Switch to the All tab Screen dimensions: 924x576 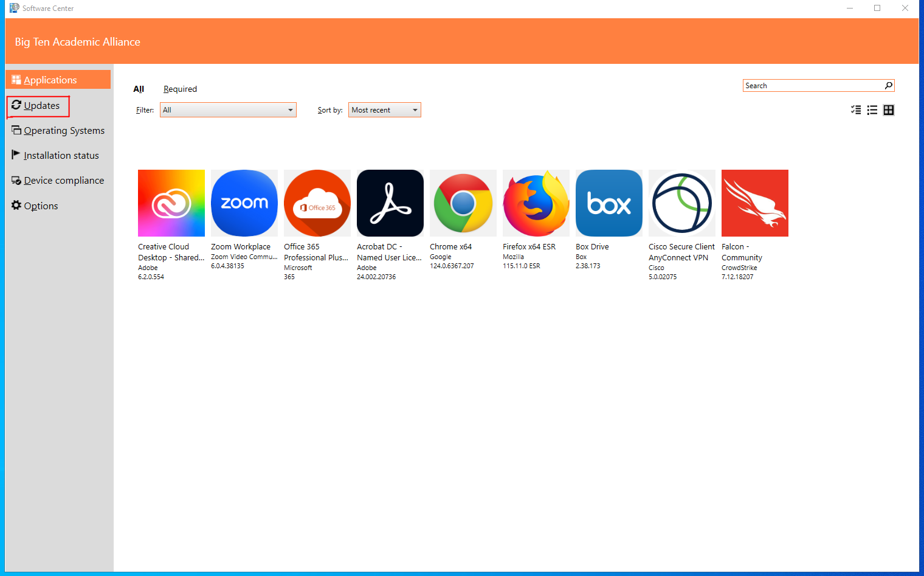tap(139, 89)
